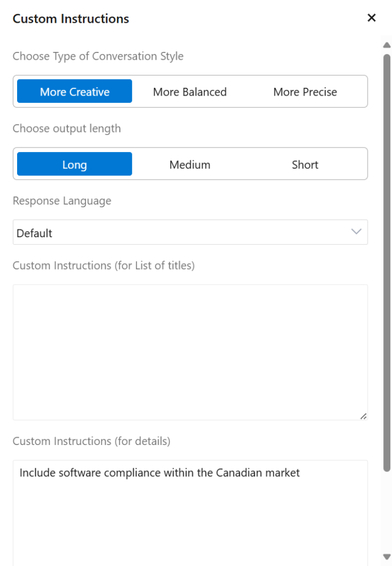392x566 pixels.
Task: Click the Choose output length label
Action: coord(67,128)
